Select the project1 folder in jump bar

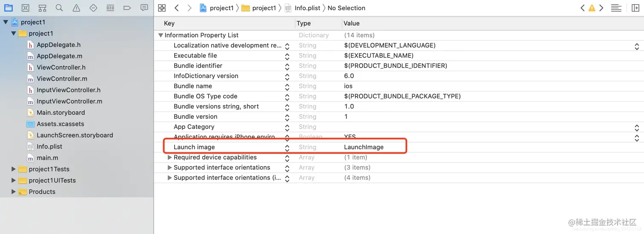(x=259, y=8)
